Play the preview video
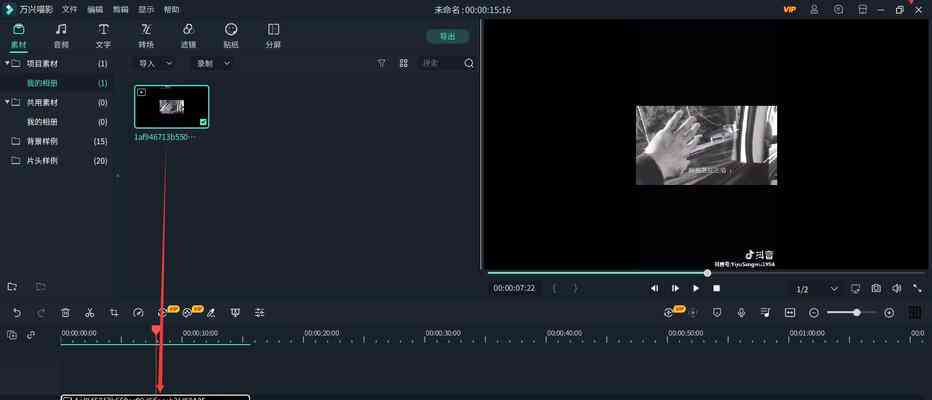The height and width of the screenshot is (400, 932). click(696, 288)
